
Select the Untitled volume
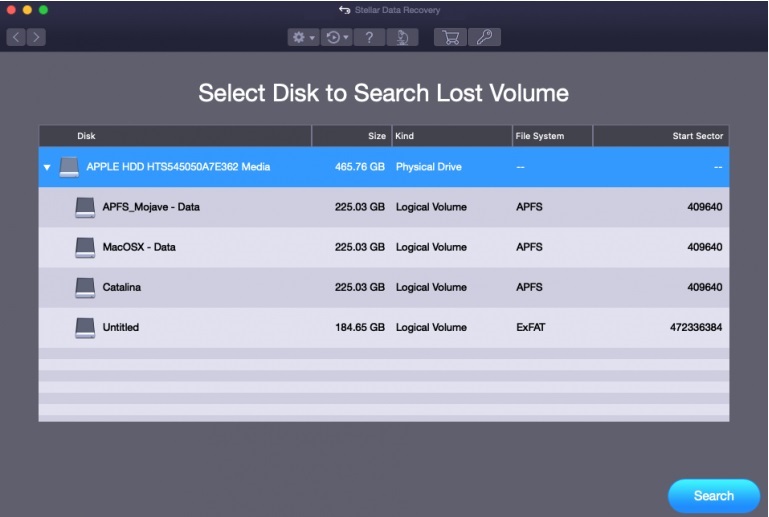click(384, 328)
